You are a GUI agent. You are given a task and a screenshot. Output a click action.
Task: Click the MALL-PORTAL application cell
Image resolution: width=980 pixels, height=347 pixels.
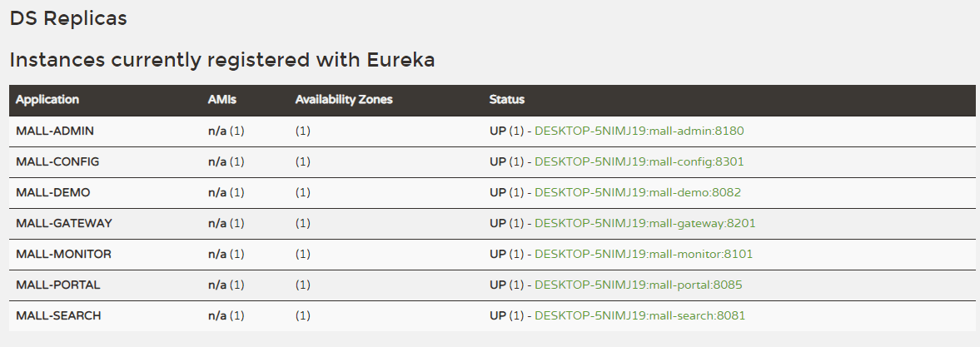click(x=58, y=285)
